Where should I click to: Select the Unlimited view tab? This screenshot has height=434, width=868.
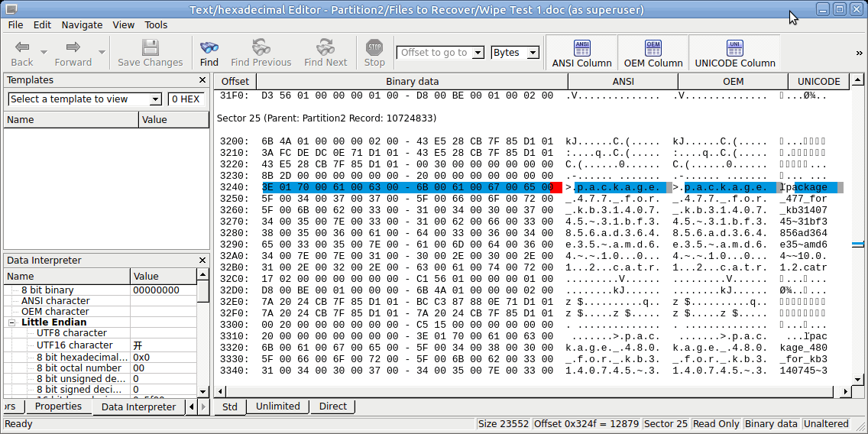tap(277, 406)
